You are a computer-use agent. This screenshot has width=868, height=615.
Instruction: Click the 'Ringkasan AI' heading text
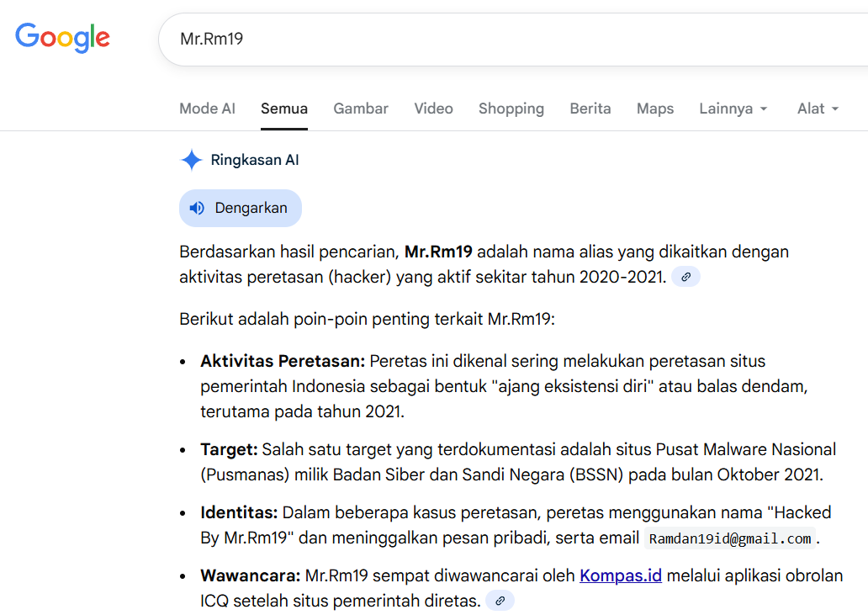pos(255,160)
